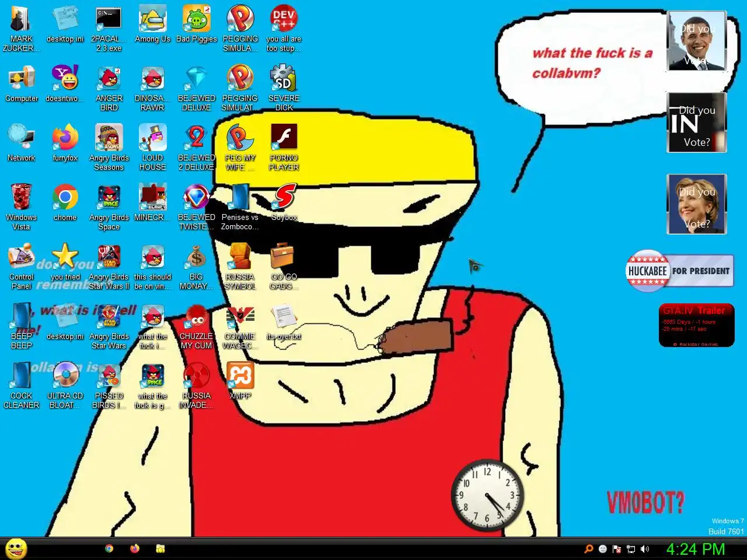This screenshot has height=560, width=747.
Task: Open the Start menu smiley button
Action: [x=16, y=549]
